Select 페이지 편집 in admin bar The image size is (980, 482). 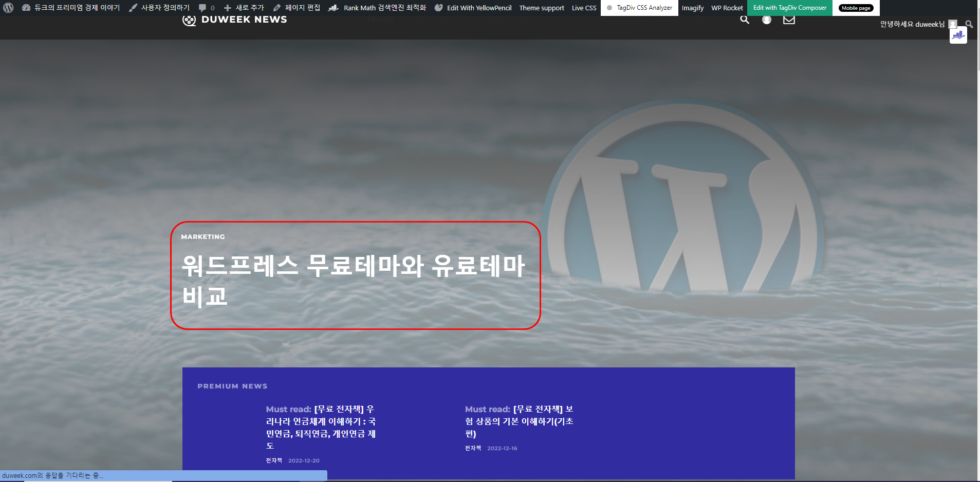[297, 8]
